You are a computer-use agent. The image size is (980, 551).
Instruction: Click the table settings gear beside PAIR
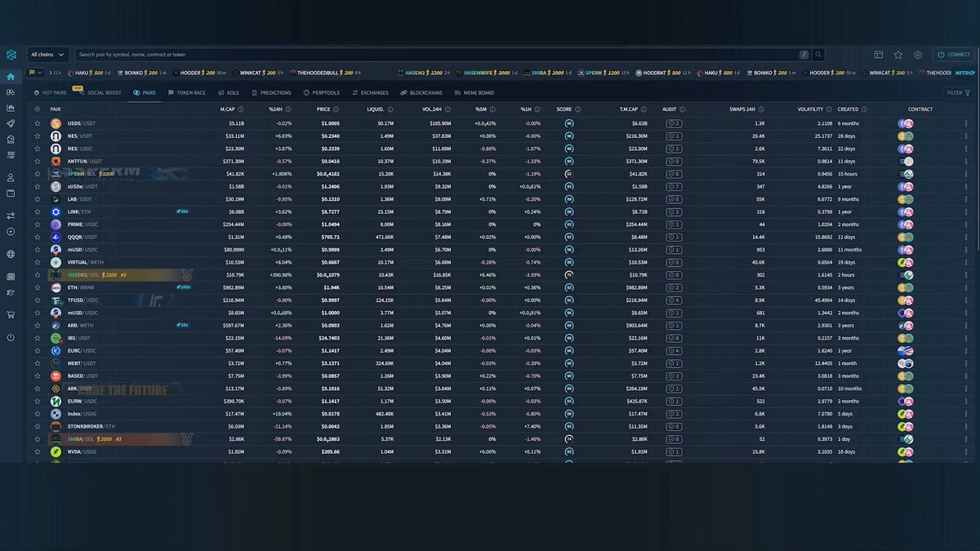point(37,109)
